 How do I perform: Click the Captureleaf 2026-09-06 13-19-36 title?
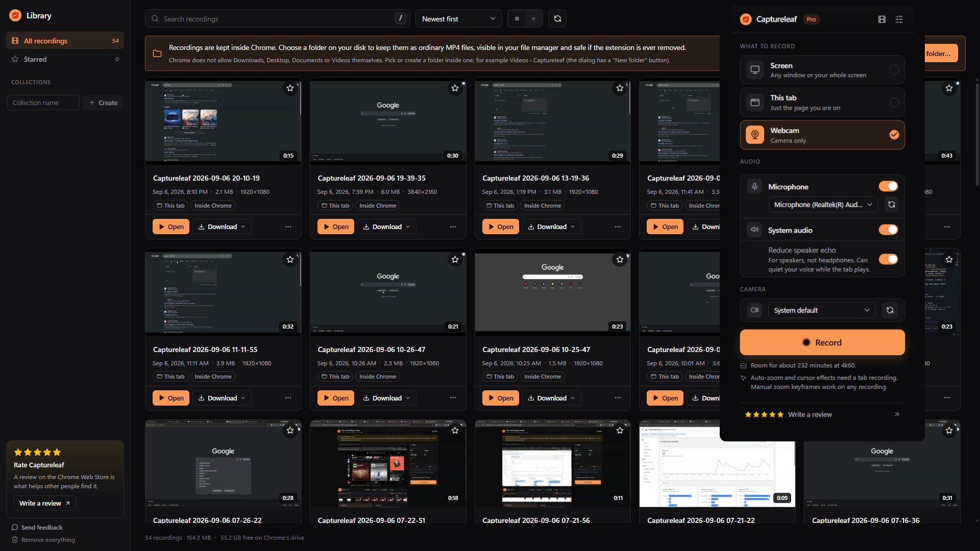(x=535, y=178)
